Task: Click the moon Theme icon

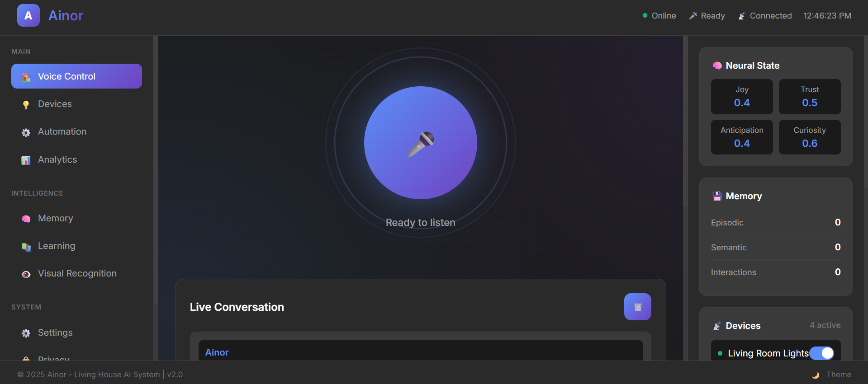Action: click(x=816, y=375)
